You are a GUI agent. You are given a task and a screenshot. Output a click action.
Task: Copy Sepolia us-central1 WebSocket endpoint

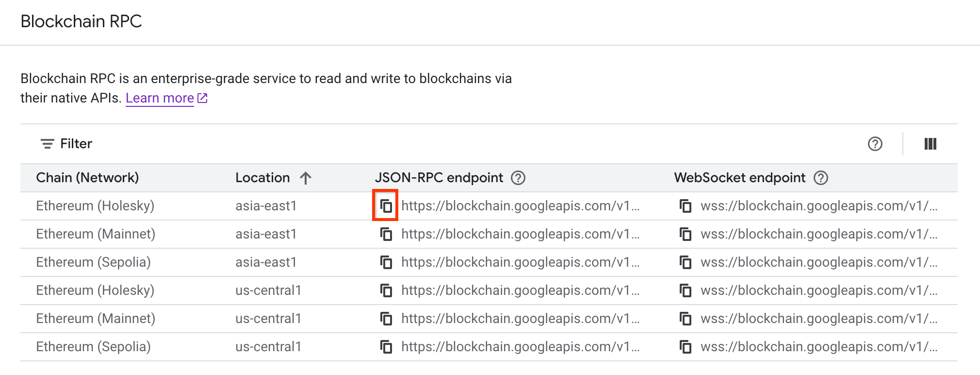pos(686,346)
